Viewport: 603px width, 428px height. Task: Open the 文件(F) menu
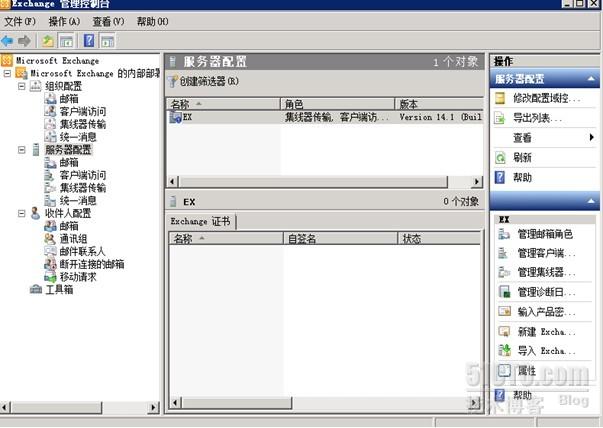[x=20, y=22]
